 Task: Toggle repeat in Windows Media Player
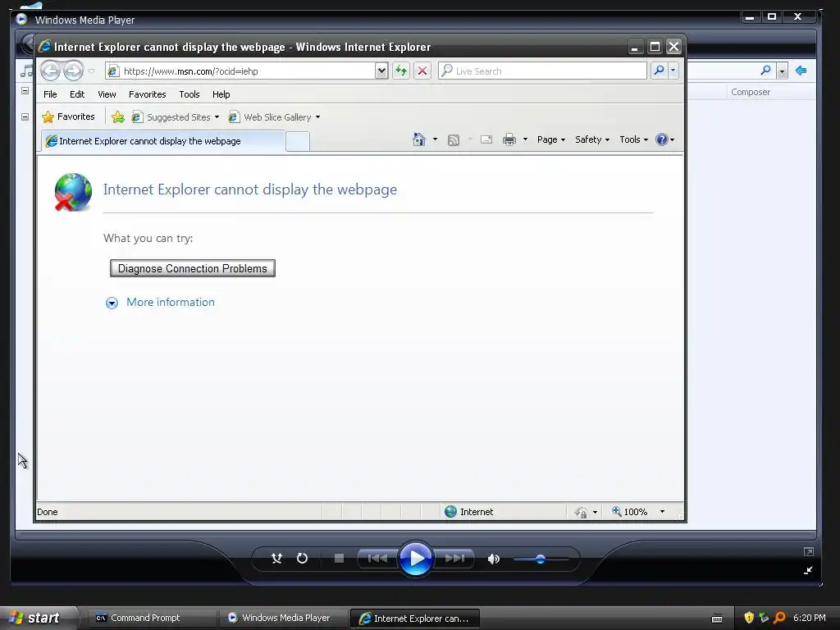(x=302, y=558)
